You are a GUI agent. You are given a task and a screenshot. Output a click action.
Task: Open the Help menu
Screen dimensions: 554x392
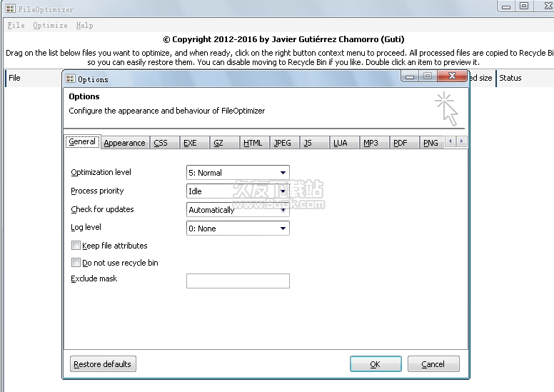84,26
